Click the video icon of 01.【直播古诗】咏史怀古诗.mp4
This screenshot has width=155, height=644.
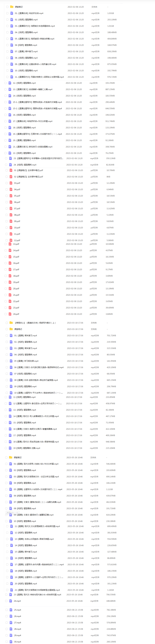point(12,13)
